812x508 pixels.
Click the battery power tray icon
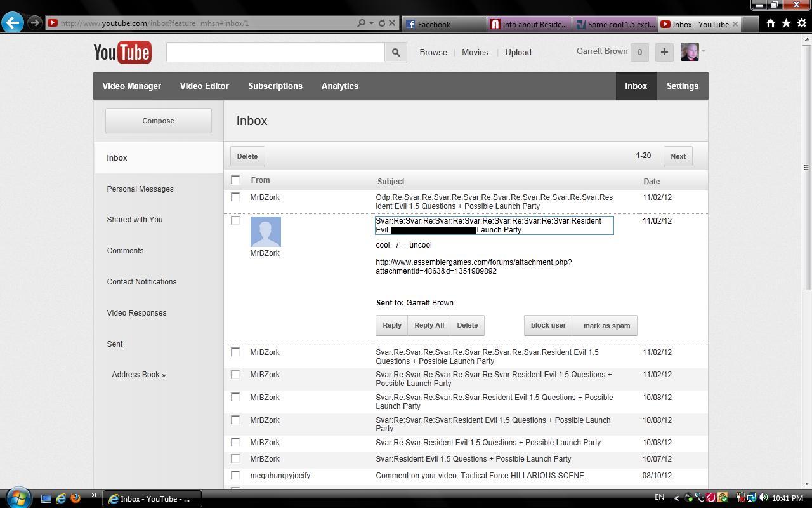(740, 498)
